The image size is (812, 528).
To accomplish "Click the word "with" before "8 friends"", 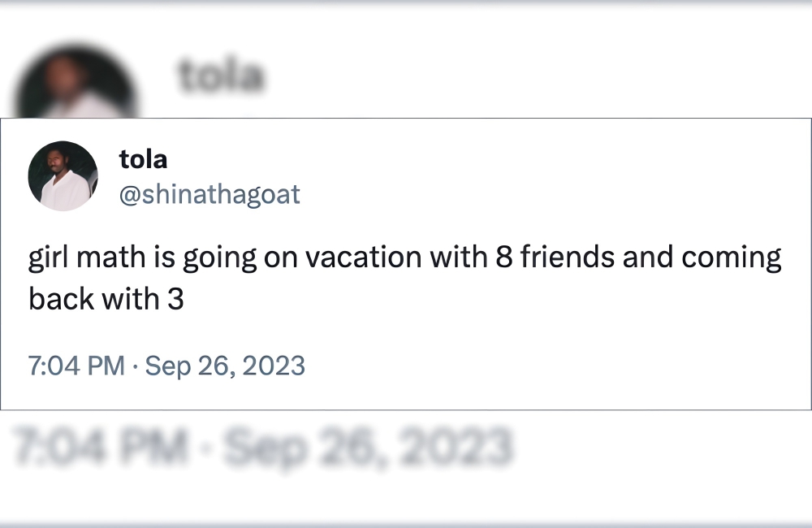I will pos(458,258).
